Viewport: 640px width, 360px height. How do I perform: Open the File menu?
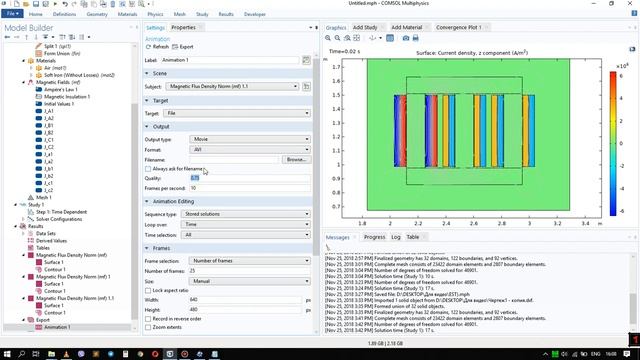click(12, 14)
